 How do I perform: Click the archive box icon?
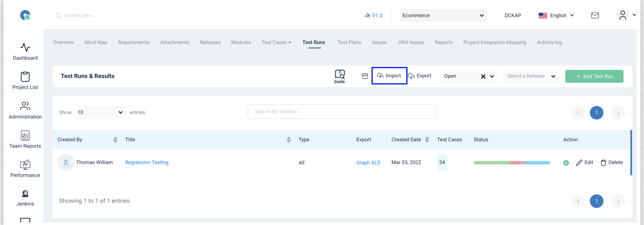click(365, 76)
